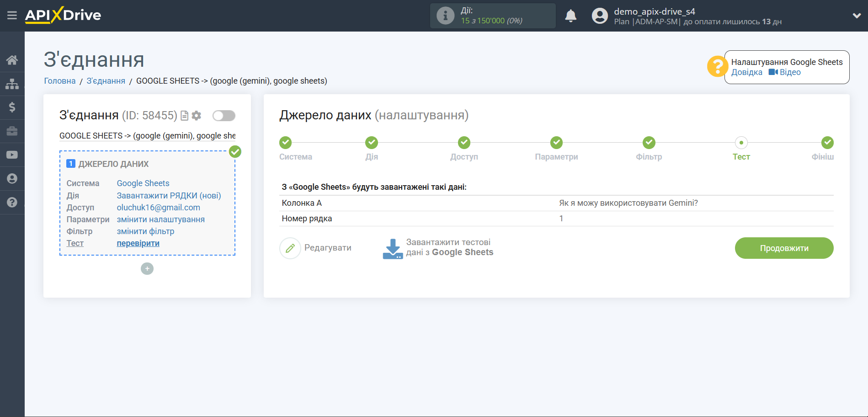The height and width of the screenshot is (417, 868).
Task: Open the Довідка help link
Action: click(x=746, y=72)
